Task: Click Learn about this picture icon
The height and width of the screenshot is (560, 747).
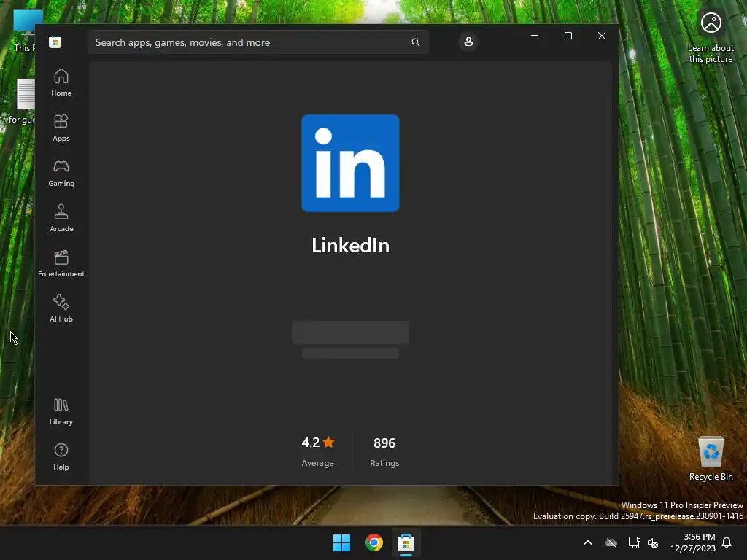Action: tap(711, 37)
